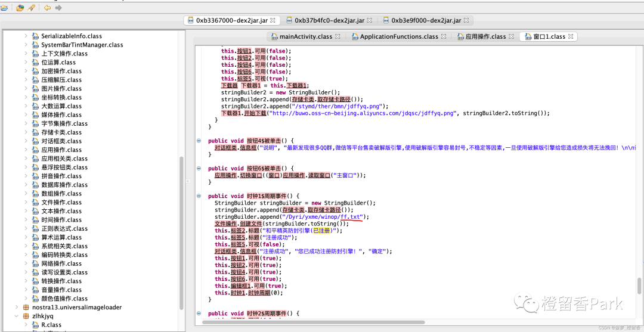Collapse the zlhkjyq package
This screenshot has width=644, height=332.
click(17, 316)
